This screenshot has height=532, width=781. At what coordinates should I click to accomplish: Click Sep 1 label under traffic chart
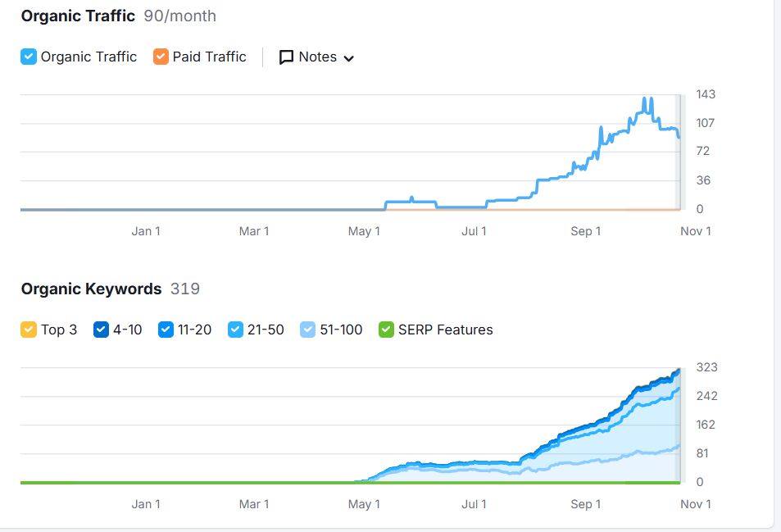[x=586, y=231]
